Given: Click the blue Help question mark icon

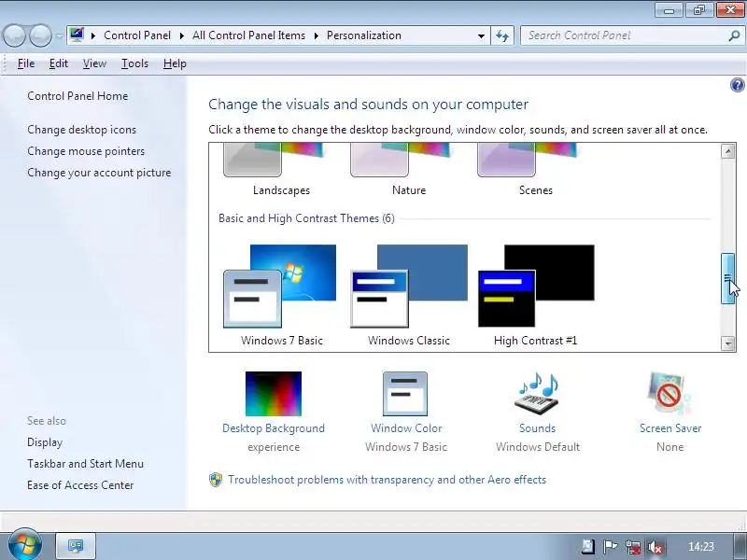Looking at the screenshot, I should (x=737, y=85).
